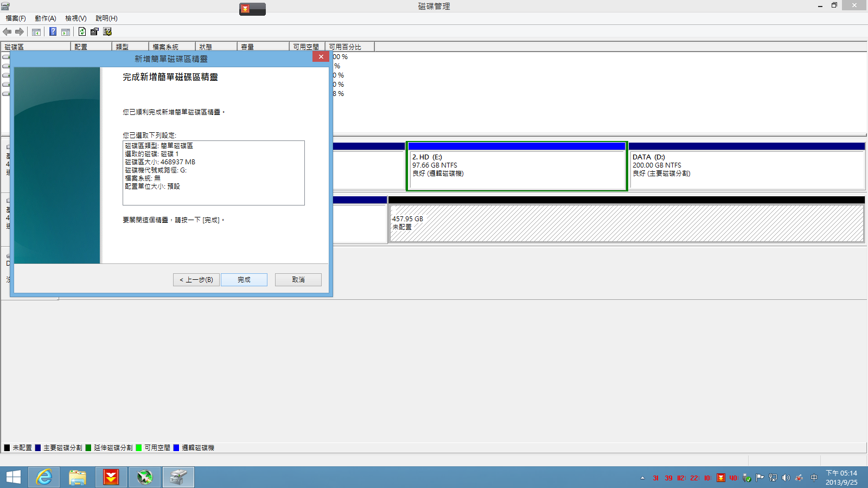Click the 主要磁碟分割 legend swatch

[x=38, y=448]
